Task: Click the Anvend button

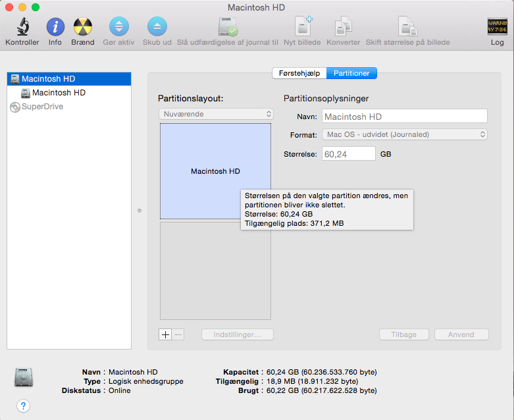Action: pyautogui.click(x=461, y=334)
